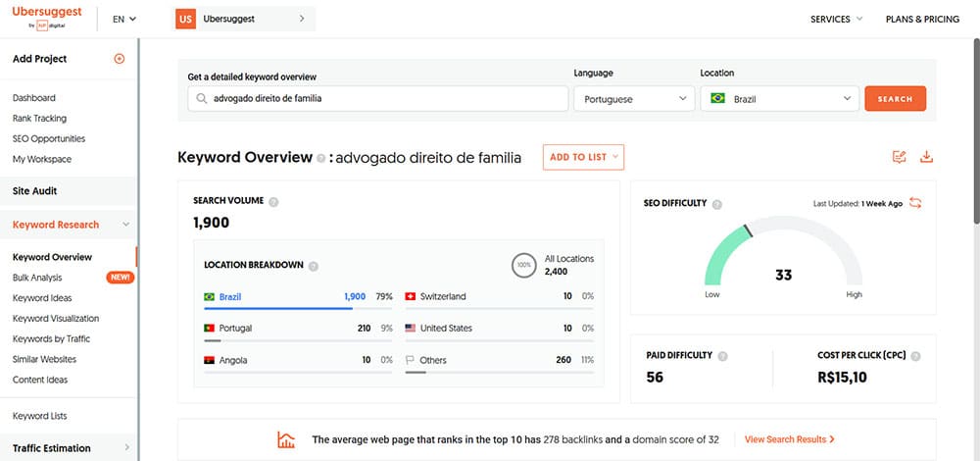
Task: Click help icon beside Paid Difficulty
Action: pyautogui.click(x=722, y=356)
